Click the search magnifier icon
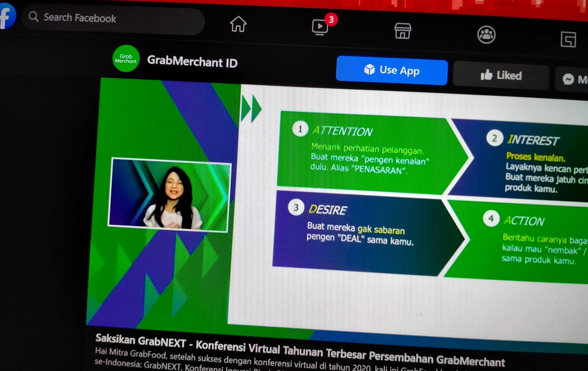 click(x=33, y=18)
